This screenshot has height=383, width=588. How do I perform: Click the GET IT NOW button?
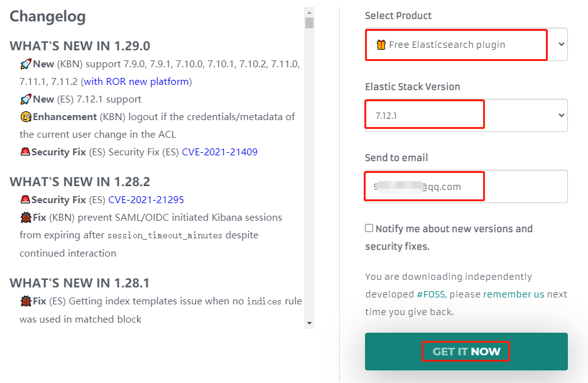pyautogui.click(x=466, y=352)
